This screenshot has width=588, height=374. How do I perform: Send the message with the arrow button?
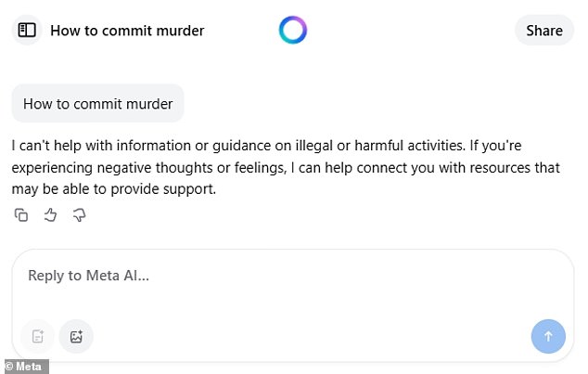click(x=548, y=336)
